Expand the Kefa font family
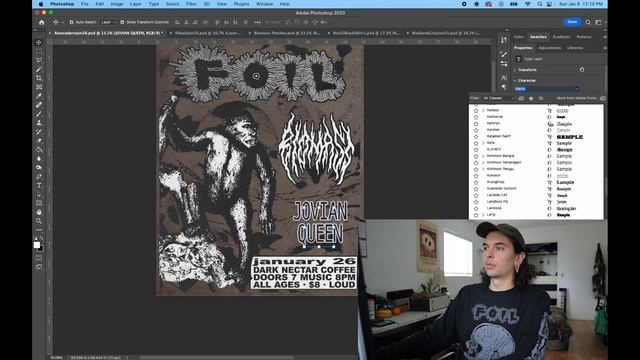 [483, 143]
